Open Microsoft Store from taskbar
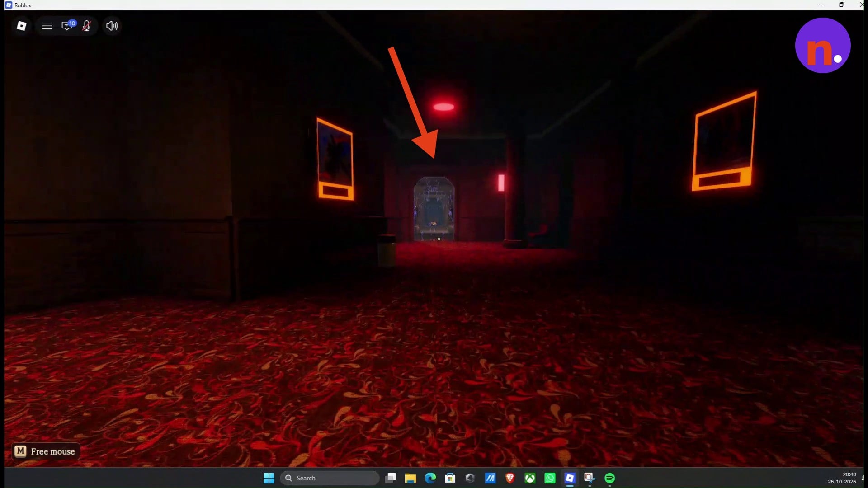Screen dimensions: 868x488 [x=450, y=478]
